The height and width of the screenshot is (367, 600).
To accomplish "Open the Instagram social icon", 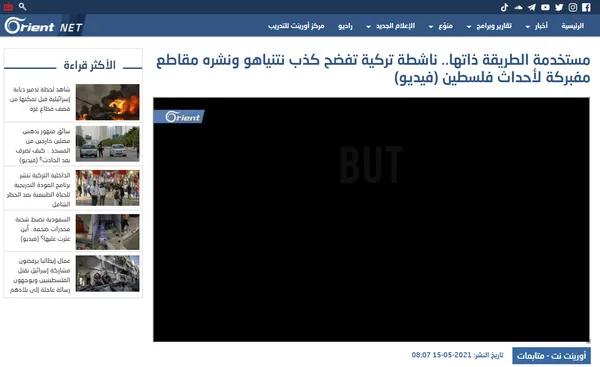I will click(x=572, y=7).
